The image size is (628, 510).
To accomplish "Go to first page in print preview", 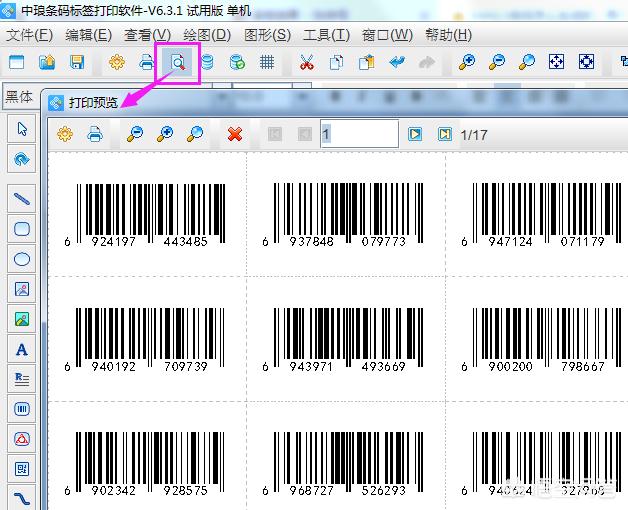I will (x=274, y=134).
